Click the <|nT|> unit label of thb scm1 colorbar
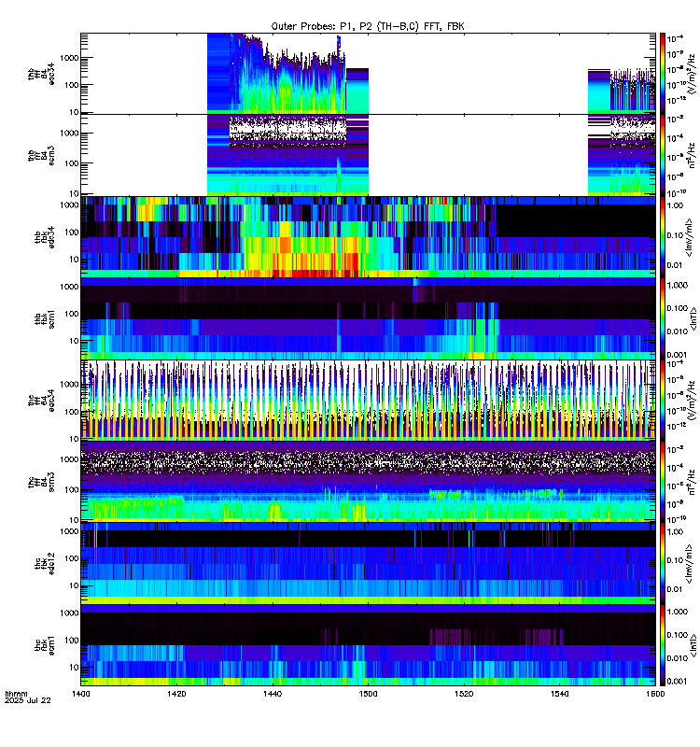 693,318
